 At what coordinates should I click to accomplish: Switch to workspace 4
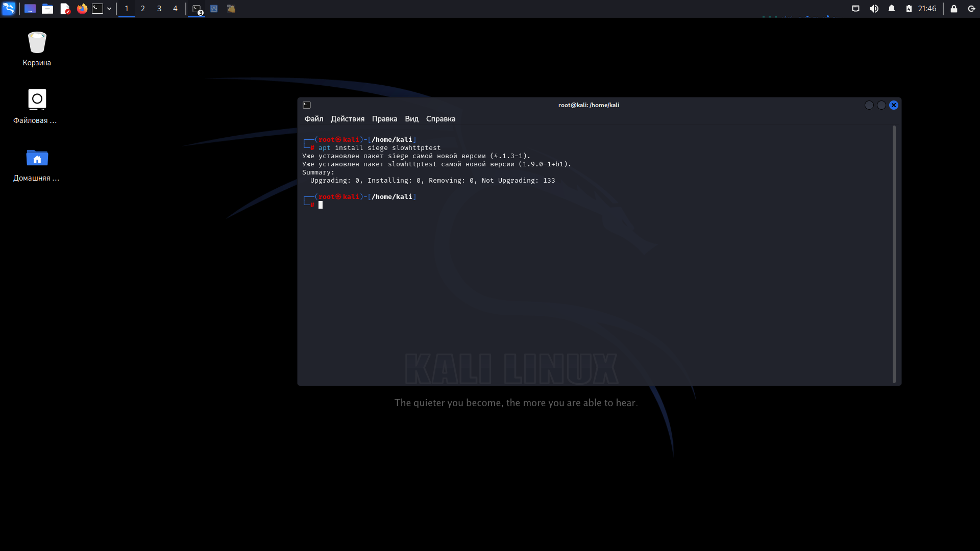coord(175,9)
